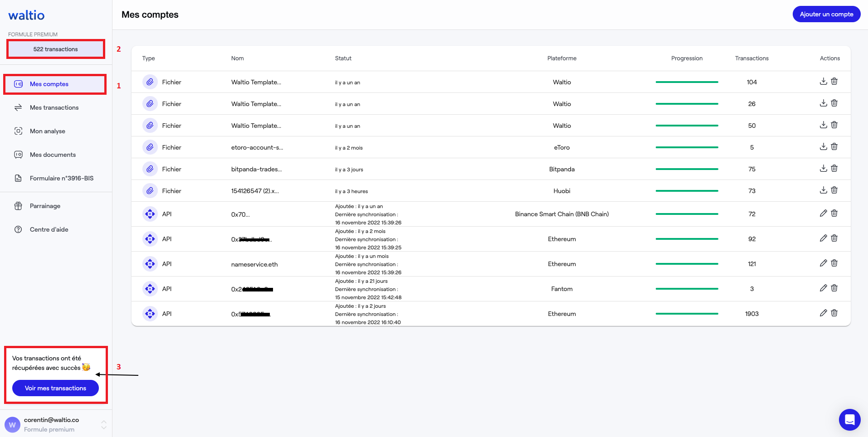This screenshot has width=868, height=437.
Task: Click the user avatar W icon
Action: click(12, 425)
